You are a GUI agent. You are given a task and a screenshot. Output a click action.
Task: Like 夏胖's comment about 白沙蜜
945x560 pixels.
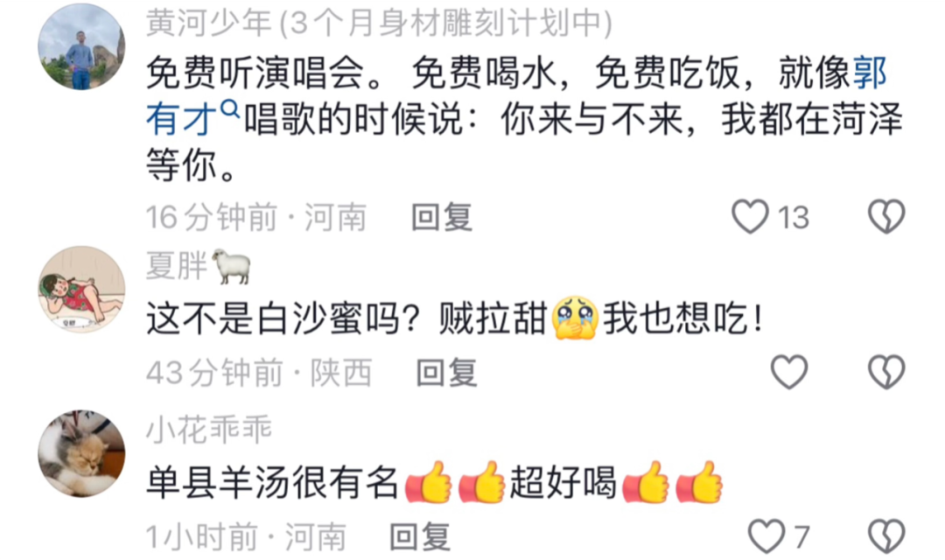[789, 372]
